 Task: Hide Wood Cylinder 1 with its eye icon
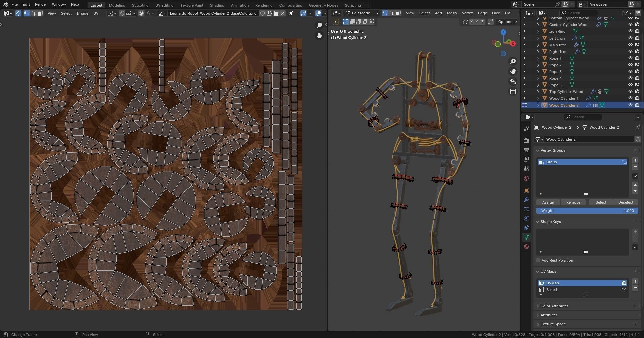coord(630,98)
